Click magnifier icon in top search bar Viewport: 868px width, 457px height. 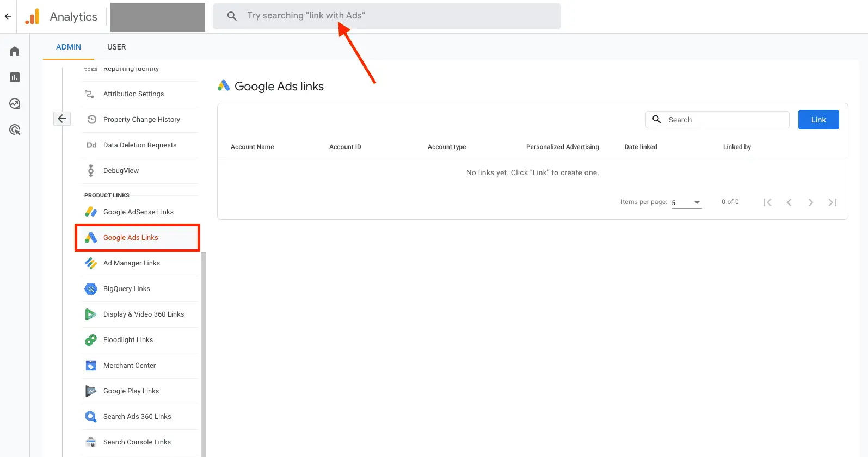pos(232,16)
